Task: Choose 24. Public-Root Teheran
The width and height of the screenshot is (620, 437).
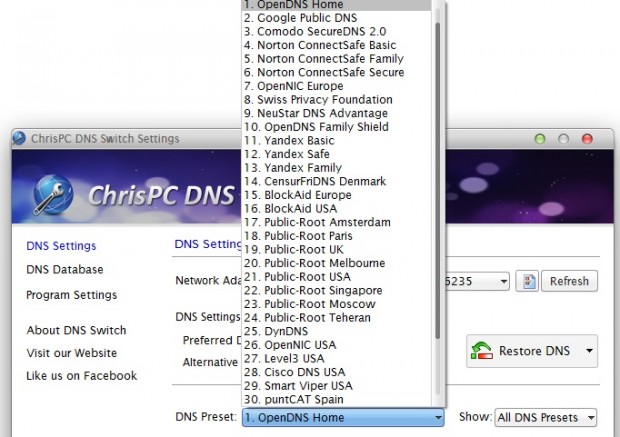Action: [x=336, y=318]
